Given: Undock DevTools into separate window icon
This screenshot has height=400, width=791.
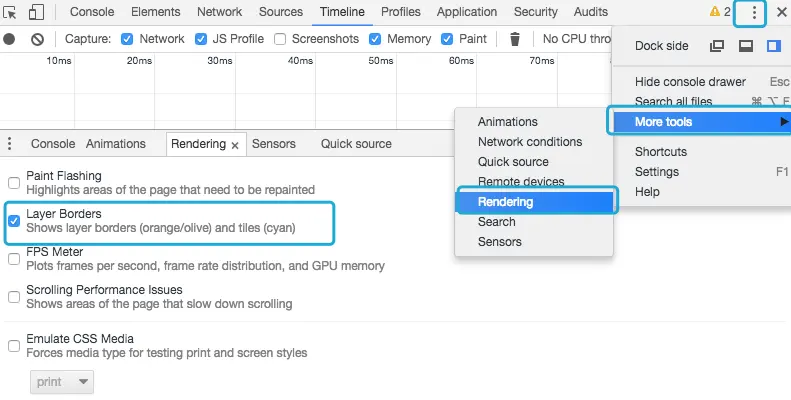Looking at the screenshot, I should click(x=717, y=46).
